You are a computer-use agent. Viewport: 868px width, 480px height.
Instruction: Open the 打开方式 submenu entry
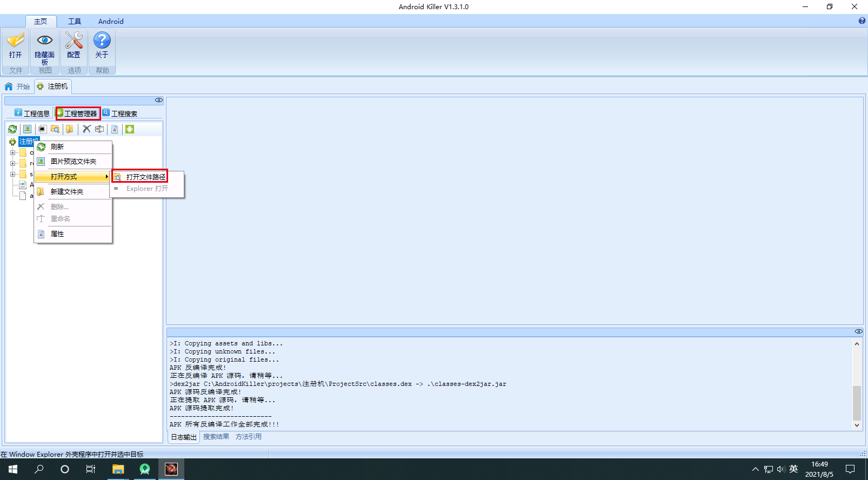pyautogui.click(x=73, y=177)
